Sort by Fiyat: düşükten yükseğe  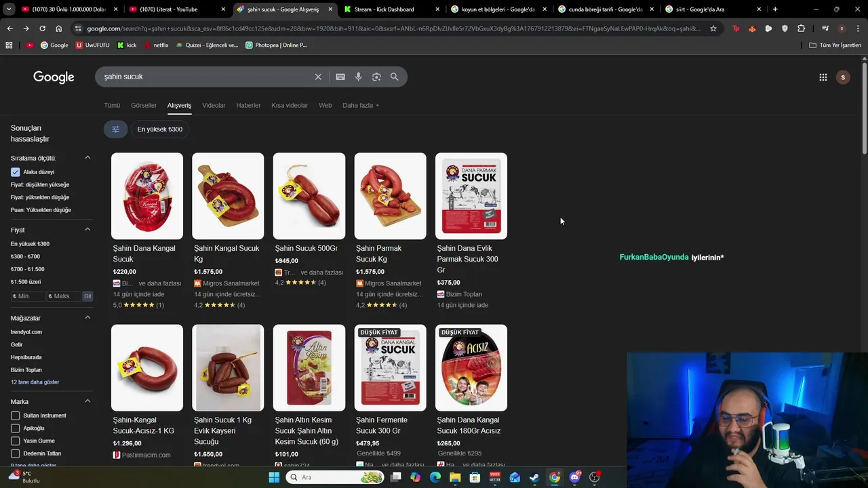pos(40,185)
